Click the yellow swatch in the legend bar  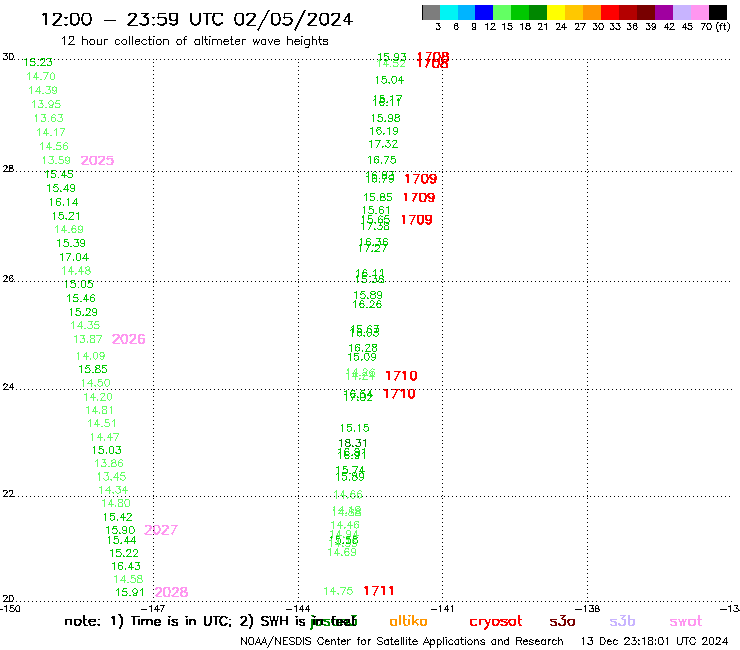click(556, 12)
